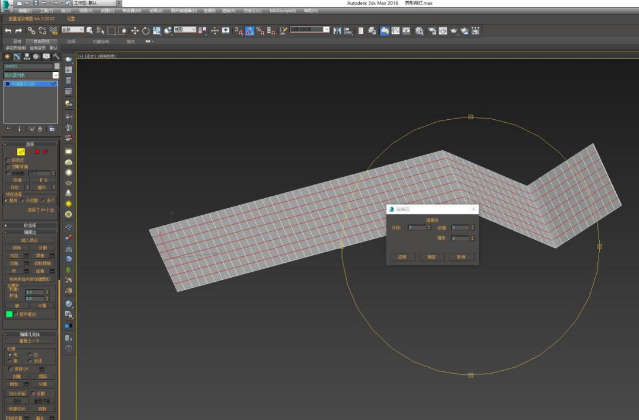Click the green color swatch in left panel
Image resolution: width=639 pixels, height=420 pixels.
tap(9, 314)
